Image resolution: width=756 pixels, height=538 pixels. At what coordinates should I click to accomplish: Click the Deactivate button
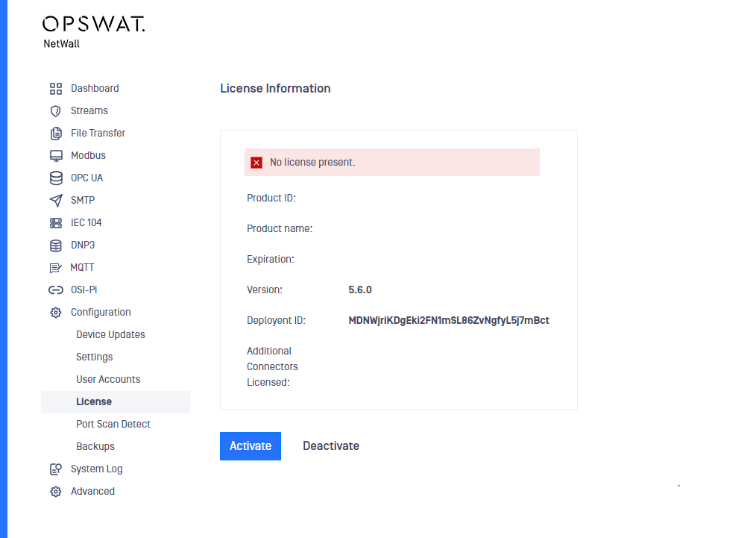click(331, 445)
